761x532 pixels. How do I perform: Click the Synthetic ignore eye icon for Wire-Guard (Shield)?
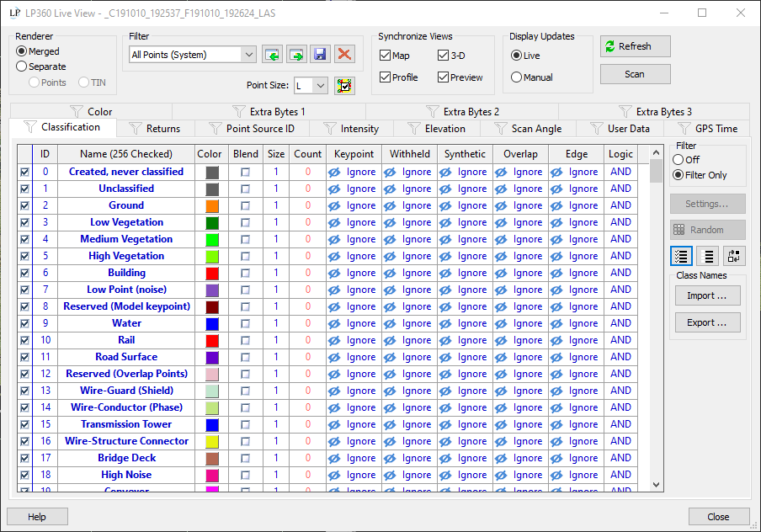point(445,391)
